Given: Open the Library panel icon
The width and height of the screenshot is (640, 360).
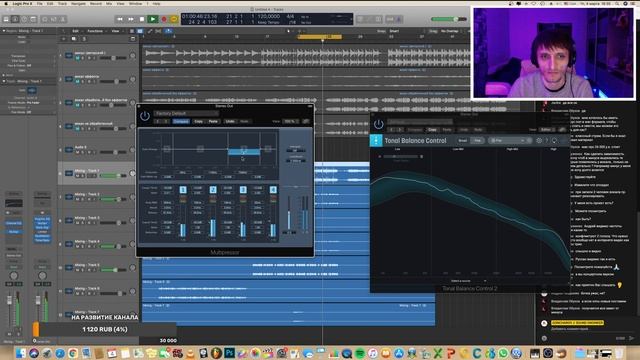Looking at the screenshot, I should [x=6, y=19].
